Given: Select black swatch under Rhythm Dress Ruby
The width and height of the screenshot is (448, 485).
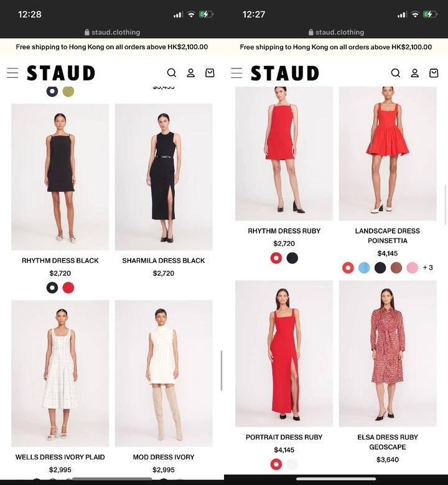Looking at the screenshot, I should [292, 258].
